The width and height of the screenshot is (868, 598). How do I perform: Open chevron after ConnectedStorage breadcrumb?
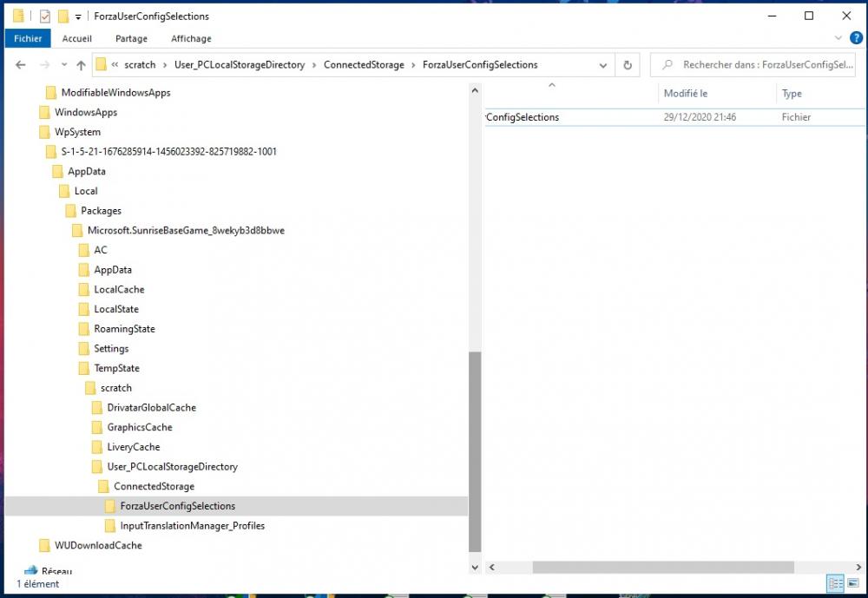tap(413, 65)
